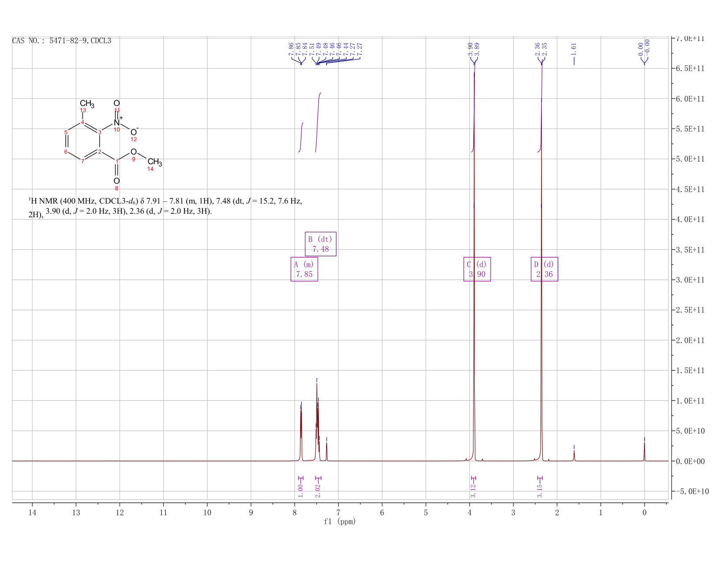
Task: Select the 3.90 peak label at top
Action: click(470, 49)
